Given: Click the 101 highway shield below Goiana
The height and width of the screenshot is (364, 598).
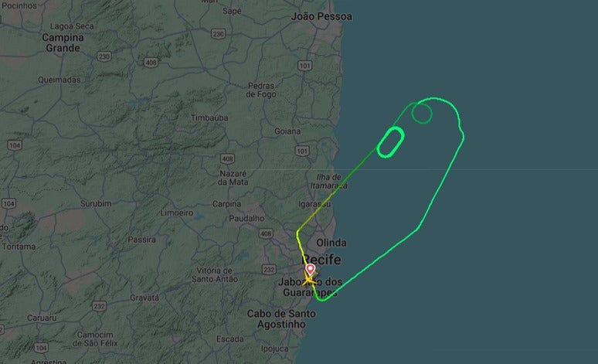Looking at the screenshot, I should click(x=302, y=151).
